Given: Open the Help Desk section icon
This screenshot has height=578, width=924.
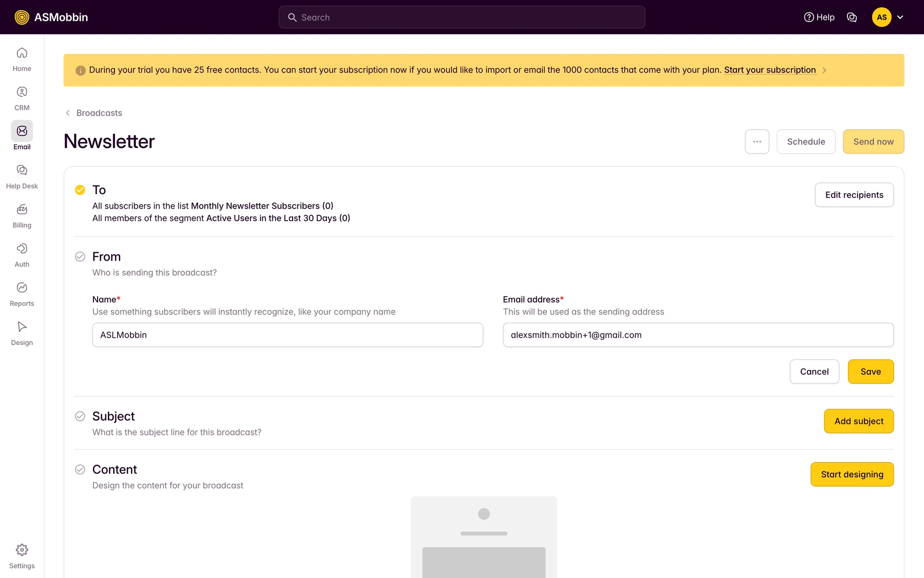Looking at the screenshot, I should (x=22, y=171).
